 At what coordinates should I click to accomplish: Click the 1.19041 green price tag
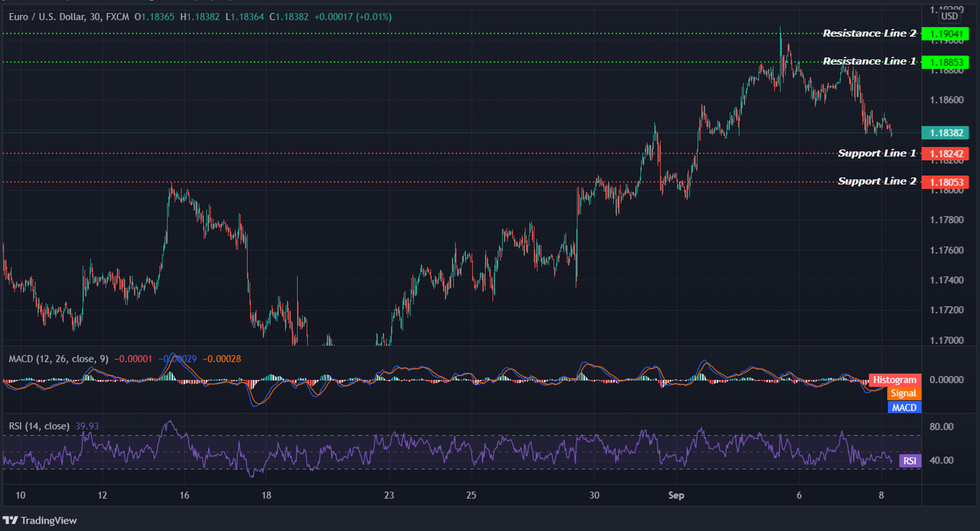coord(945,34)
